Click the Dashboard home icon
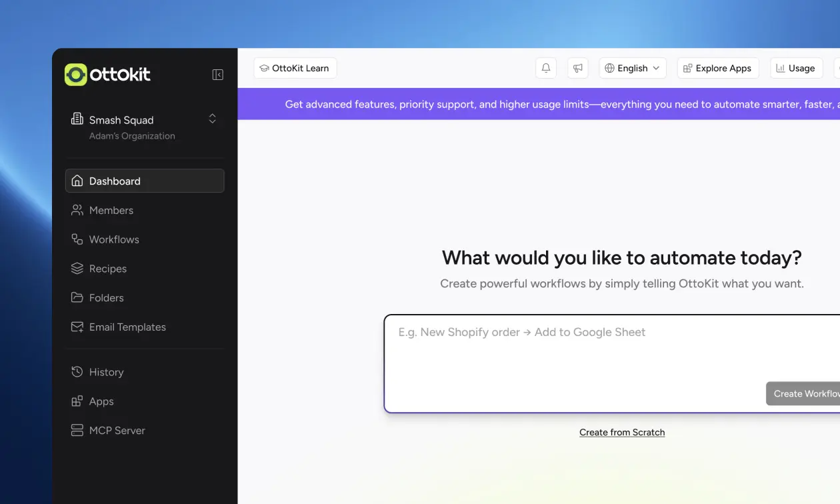The width and height of the screenshot is (840, 504). coord(77,181)
